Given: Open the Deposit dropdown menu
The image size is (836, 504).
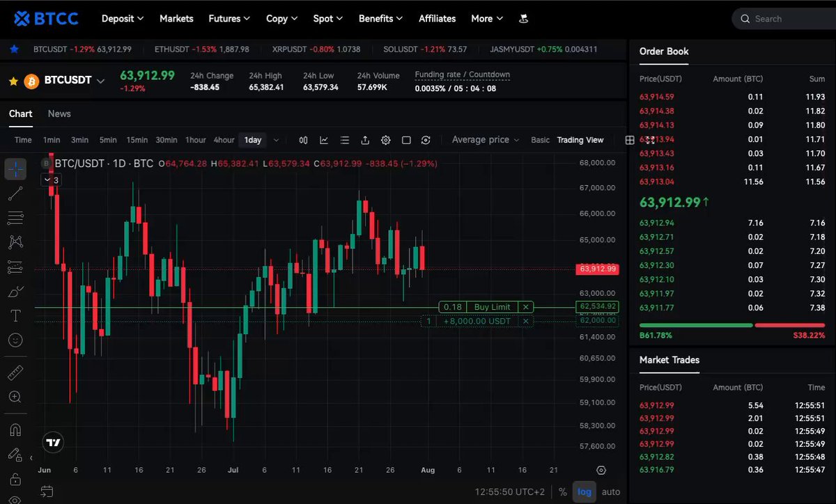Looking at the screenshot, I should point(123,19).
